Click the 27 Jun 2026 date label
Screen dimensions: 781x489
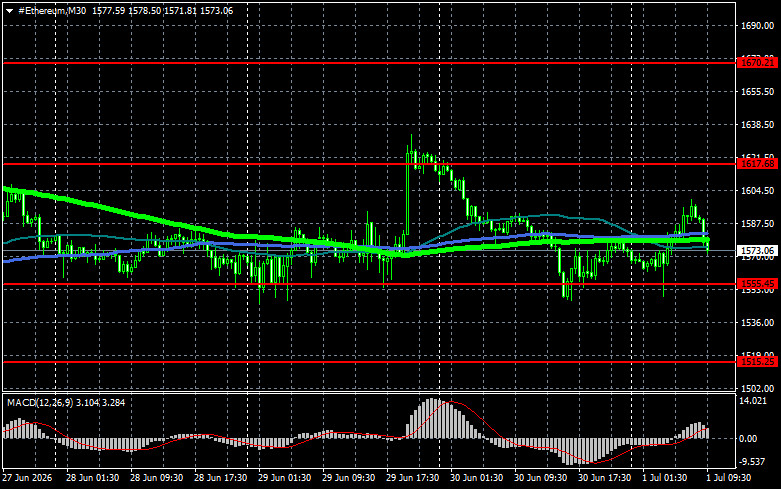click(27, 478)
